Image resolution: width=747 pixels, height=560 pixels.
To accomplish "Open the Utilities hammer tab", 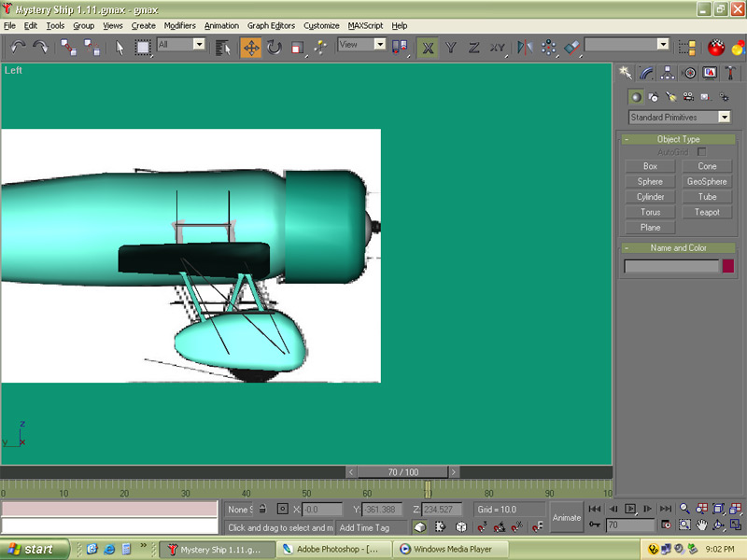I will point(731,73).
